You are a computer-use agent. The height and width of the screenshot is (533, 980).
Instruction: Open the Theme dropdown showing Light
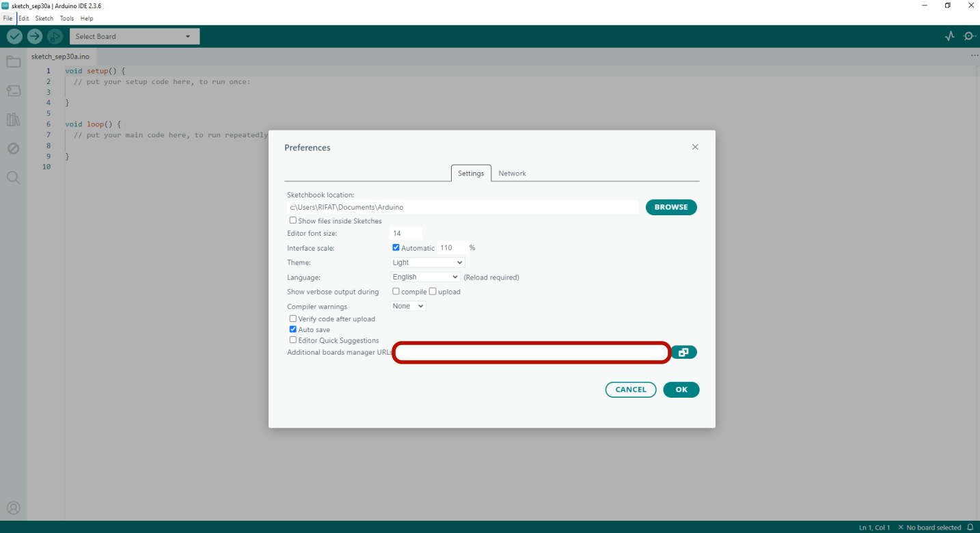coord(428,262)
